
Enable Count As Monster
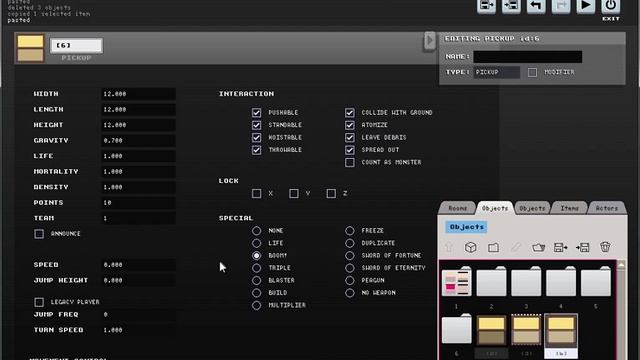(x=349, y=162)
